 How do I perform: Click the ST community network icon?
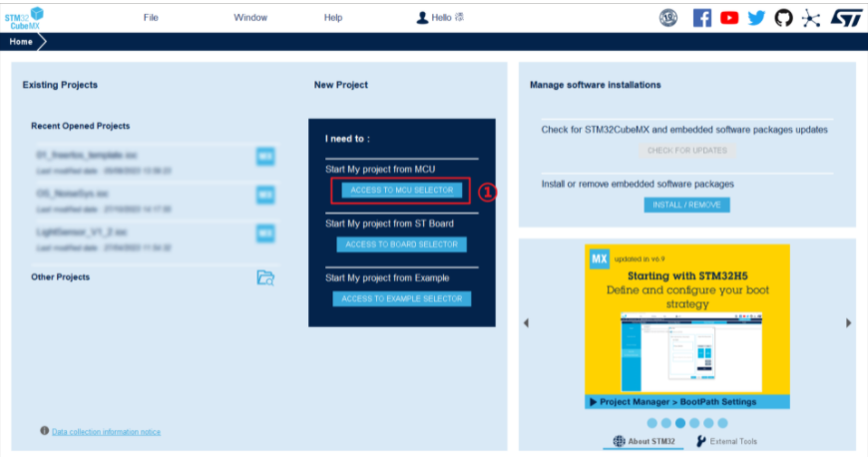click(810, 18)
